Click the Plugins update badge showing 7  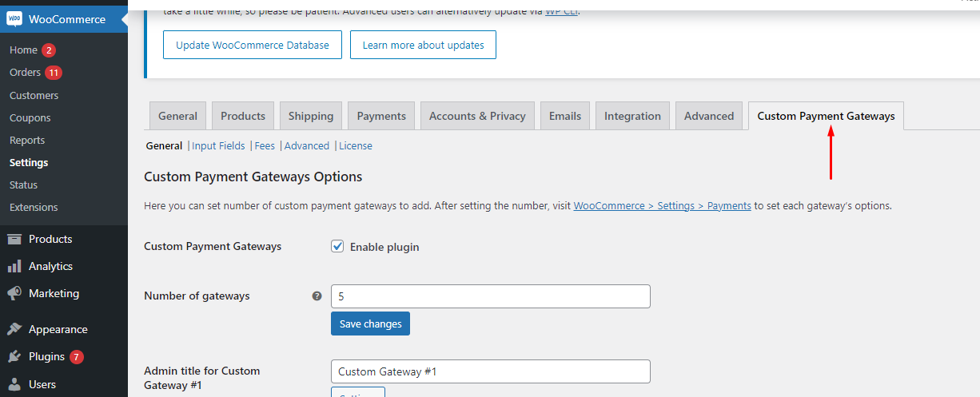pyautogui.click(x=76, y=357)
